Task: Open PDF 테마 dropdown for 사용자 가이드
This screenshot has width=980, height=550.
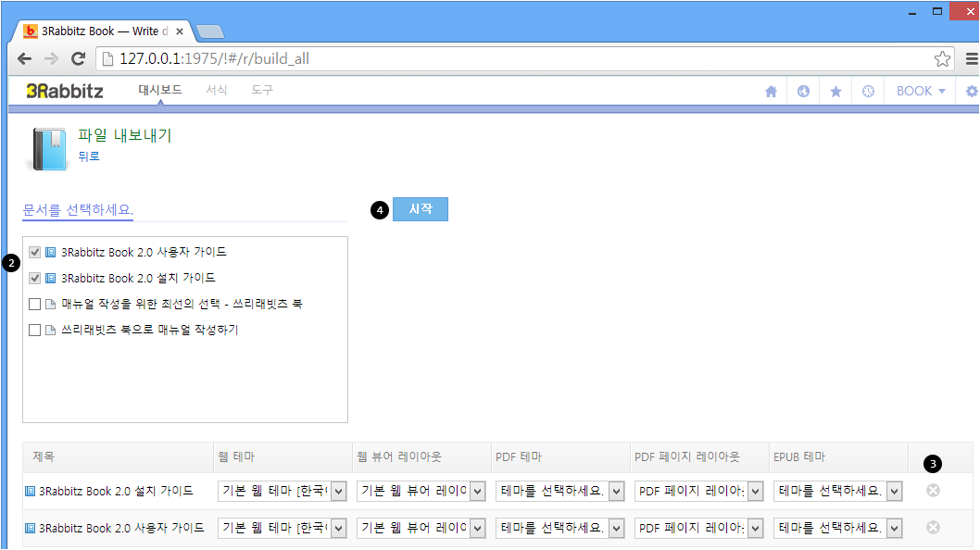Action: coord(560,528)
